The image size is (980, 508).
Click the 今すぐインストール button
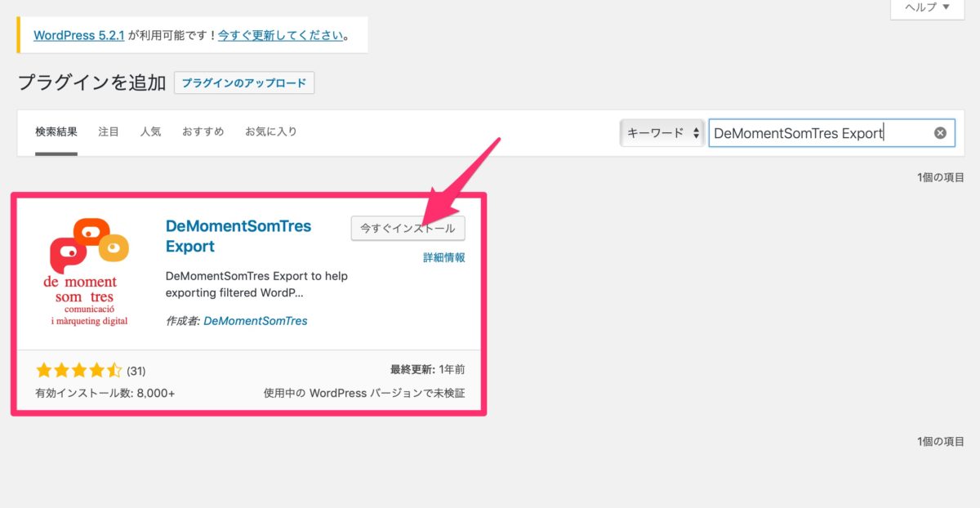coord(408,229)
